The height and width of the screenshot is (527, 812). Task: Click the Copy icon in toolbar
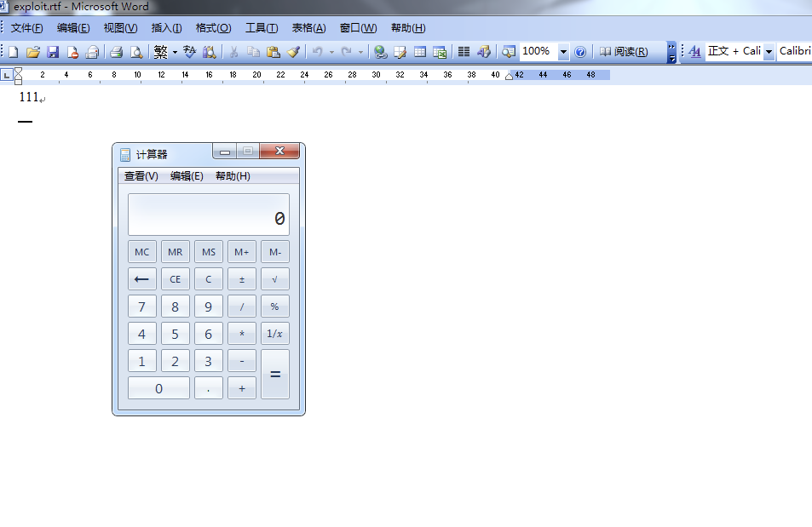click(253, 52)
